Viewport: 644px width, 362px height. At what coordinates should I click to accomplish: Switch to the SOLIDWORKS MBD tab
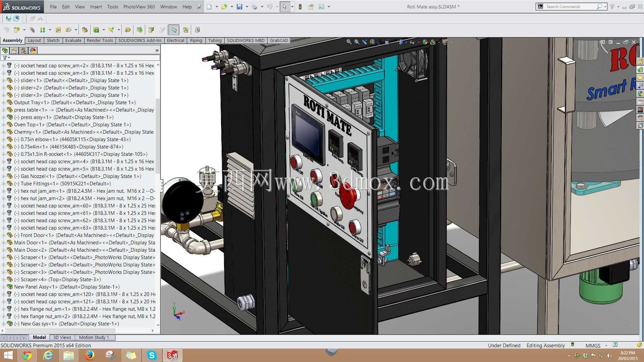[246, 41]
